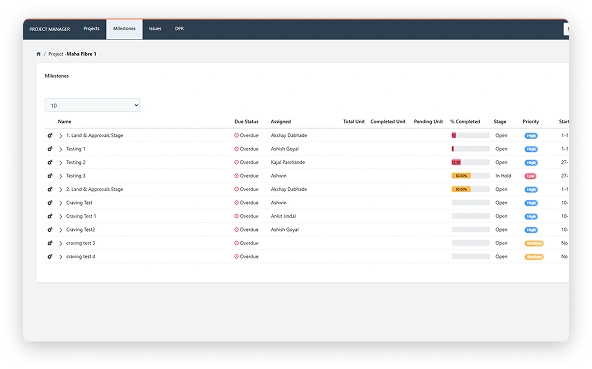Viewport: 592px width, 369px height.
Task: Click the Low priority badge for Testing 3
Action: click(530, 176)
